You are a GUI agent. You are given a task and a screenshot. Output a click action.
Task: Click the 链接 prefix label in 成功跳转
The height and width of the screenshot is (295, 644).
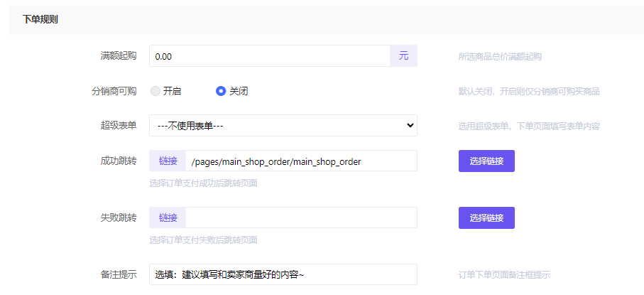168,161
